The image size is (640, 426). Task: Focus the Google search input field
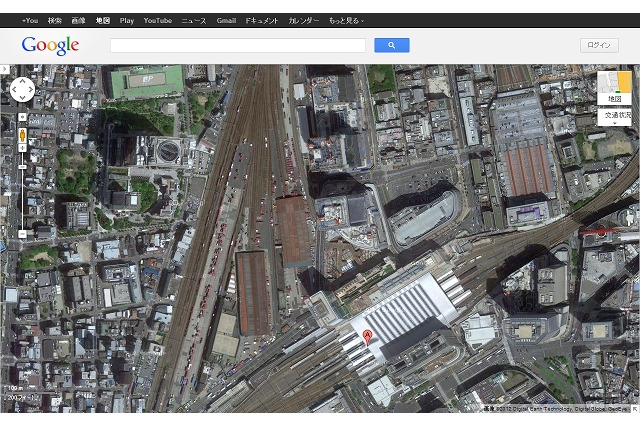tap(238, 45)
